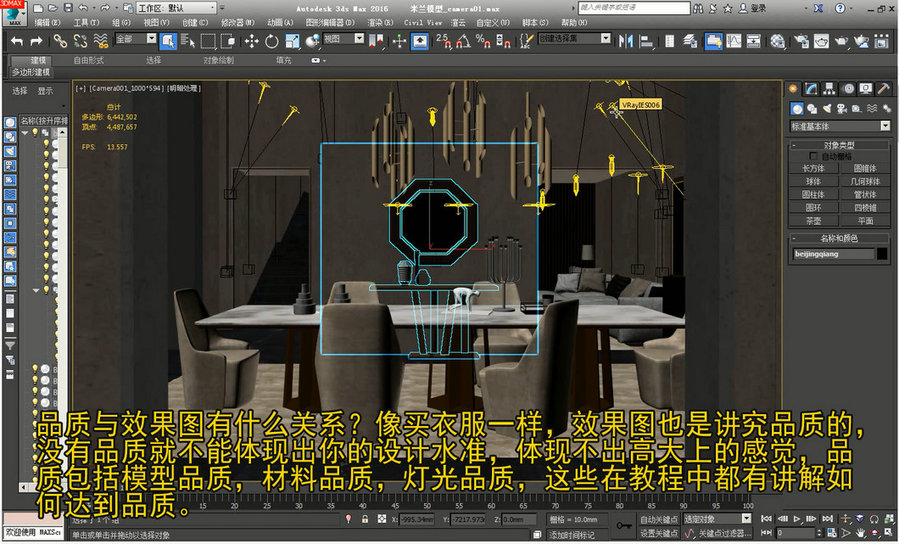Open the 工作区 workspace dropdown
The image size is (899, 544).
[177, 8]
